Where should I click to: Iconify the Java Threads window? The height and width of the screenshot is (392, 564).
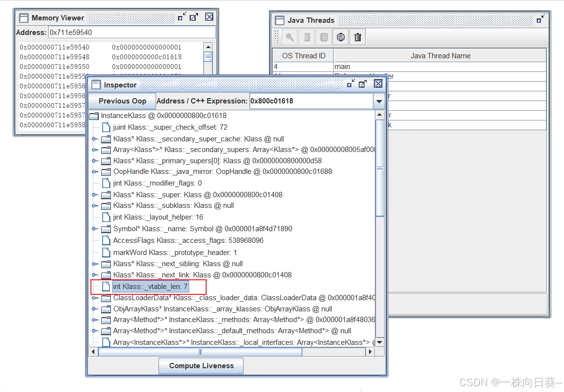[541, 19]
